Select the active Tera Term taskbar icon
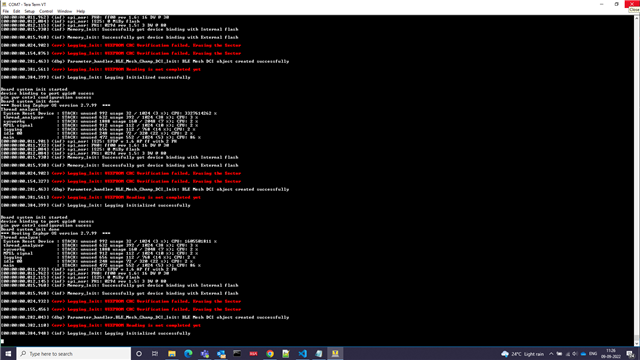 coord(335,353)
